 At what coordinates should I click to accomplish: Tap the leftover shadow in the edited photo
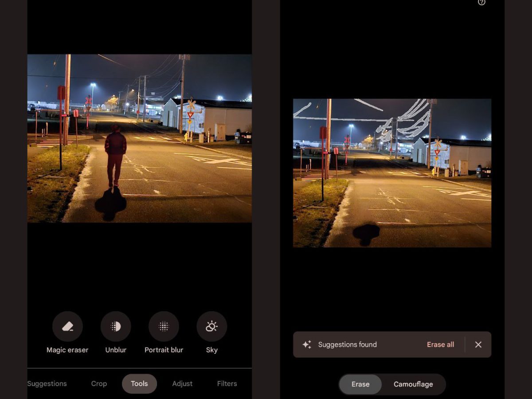366,234
